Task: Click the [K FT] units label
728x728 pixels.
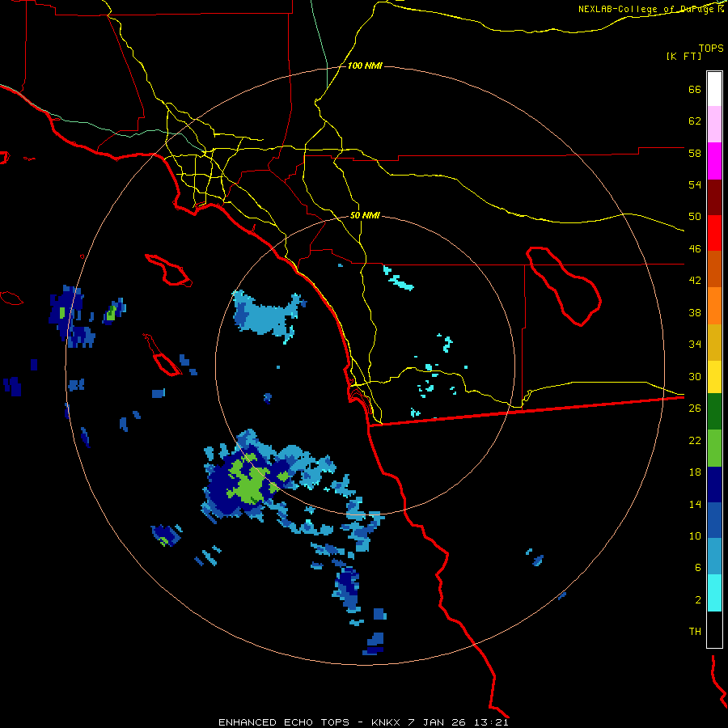Action: click(684, 56)
